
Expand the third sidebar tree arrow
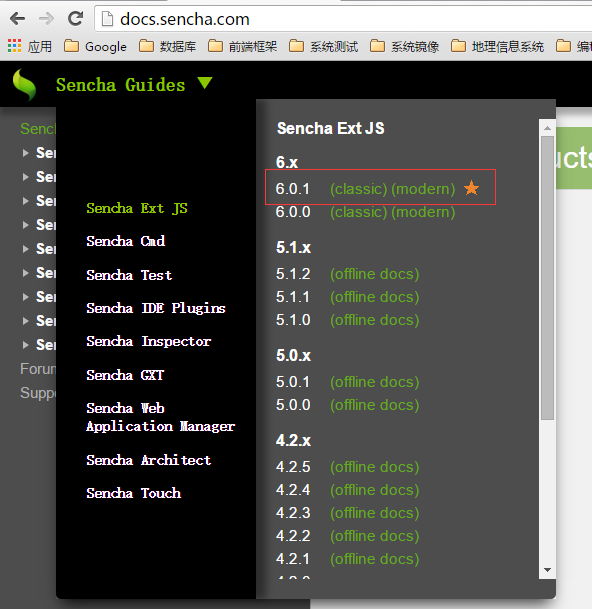(26, 201)
